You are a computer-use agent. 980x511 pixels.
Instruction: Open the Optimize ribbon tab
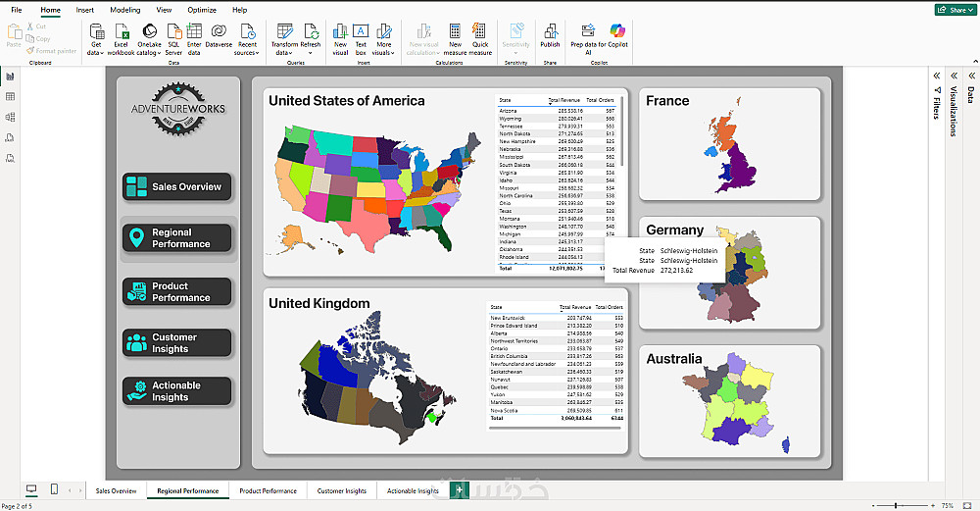[202, 10]
